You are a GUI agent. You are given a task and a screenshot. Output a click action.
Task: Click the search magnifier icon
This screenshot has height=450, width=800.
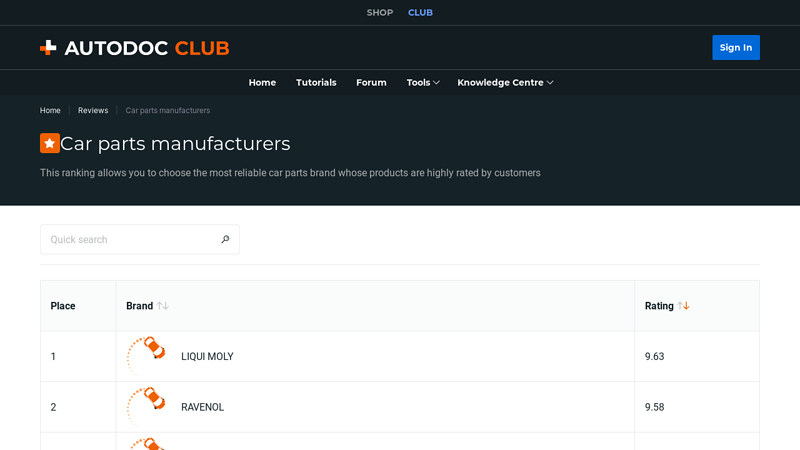point(225,240)
